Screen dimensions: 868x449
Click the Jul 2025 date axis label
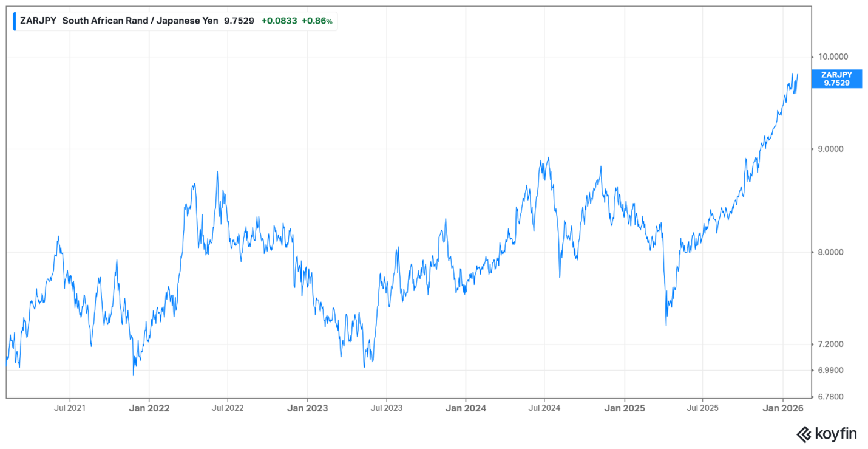pos(702,408)
